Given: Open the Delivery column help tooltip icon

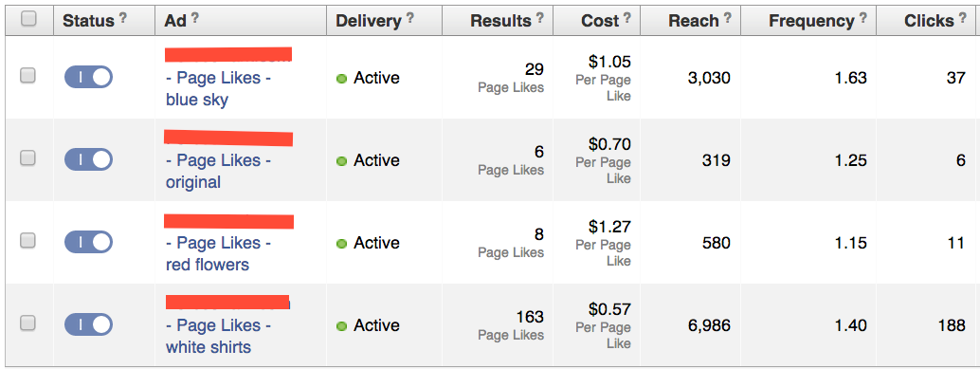Looking at the screenshot, I should point(410,18).
